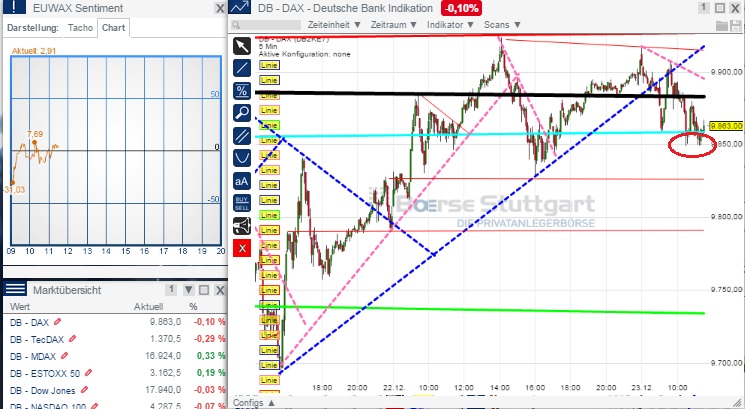Open the Indikator dropdown

click(x=450, y=25)
